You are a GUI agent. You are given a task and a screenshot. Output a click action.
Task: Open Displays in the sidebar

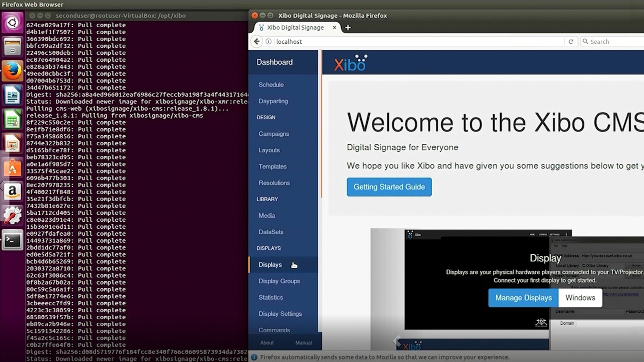pyautogui.click(x=270, y=265)
